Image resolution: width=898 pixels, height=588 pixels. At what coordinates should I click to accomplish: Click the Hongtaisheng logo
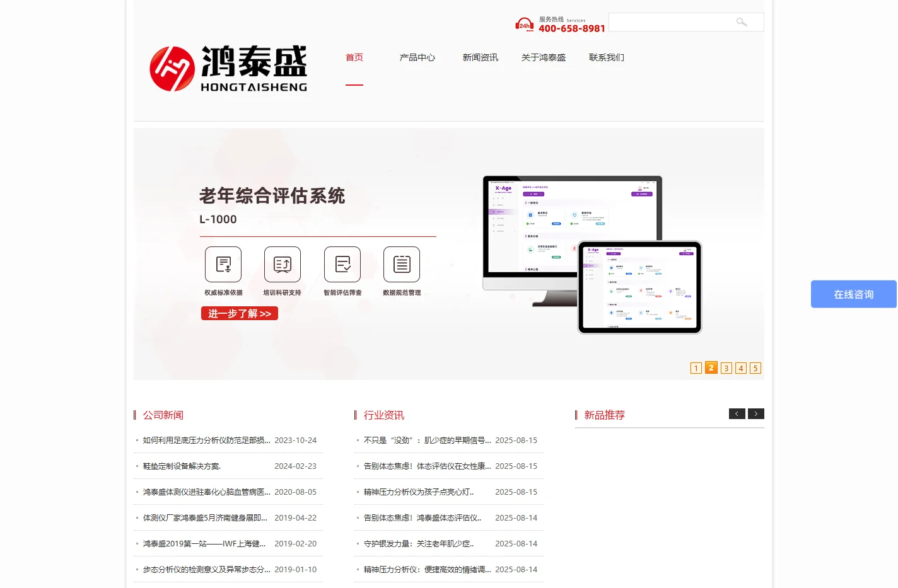228,69
